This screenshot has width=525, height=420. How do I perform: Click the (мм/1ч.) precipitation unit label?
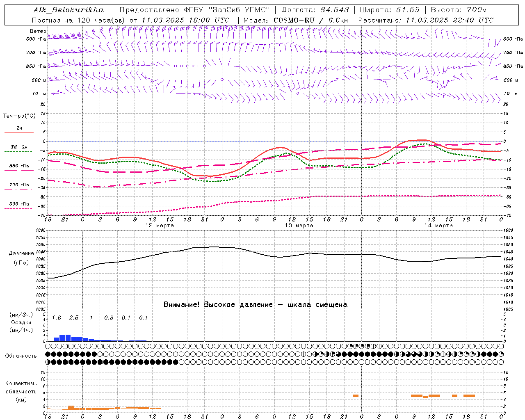[21, 330]
